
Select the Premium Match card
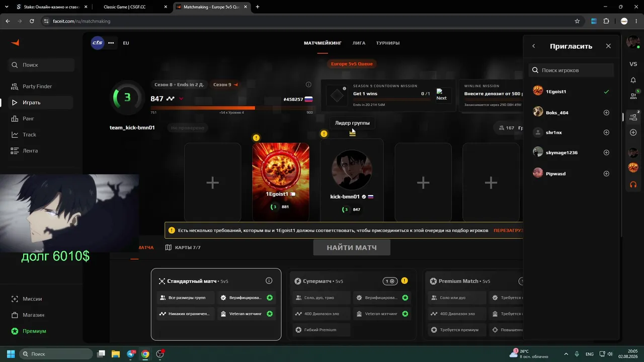coord(473,304)
